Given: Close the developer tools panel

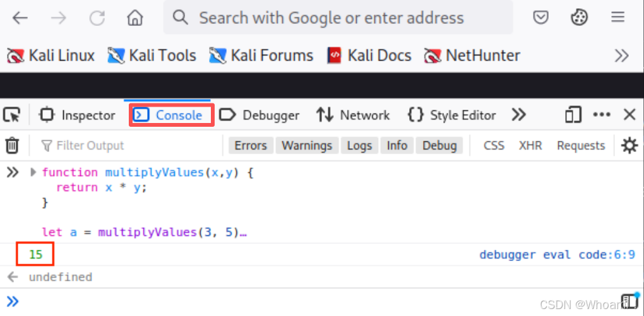Looking at the screenshot, I should point(629,115).
